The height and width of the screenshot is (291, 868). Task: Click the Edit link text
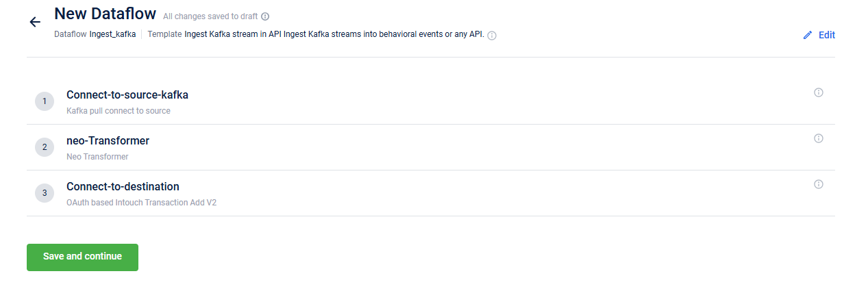pyautogui.click(x=826, y=35)
